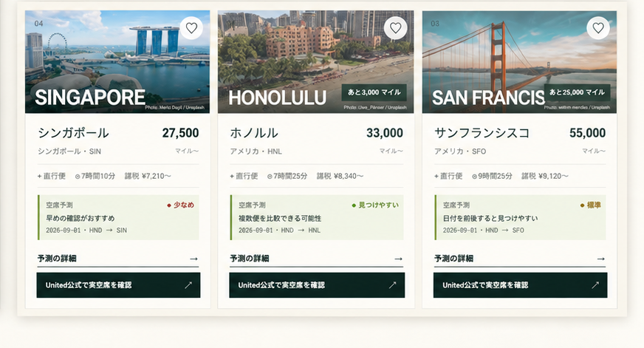Click the あと25,000 マイル badge
Viewport: 644px width, 348px height.
[x=577, y=92]
